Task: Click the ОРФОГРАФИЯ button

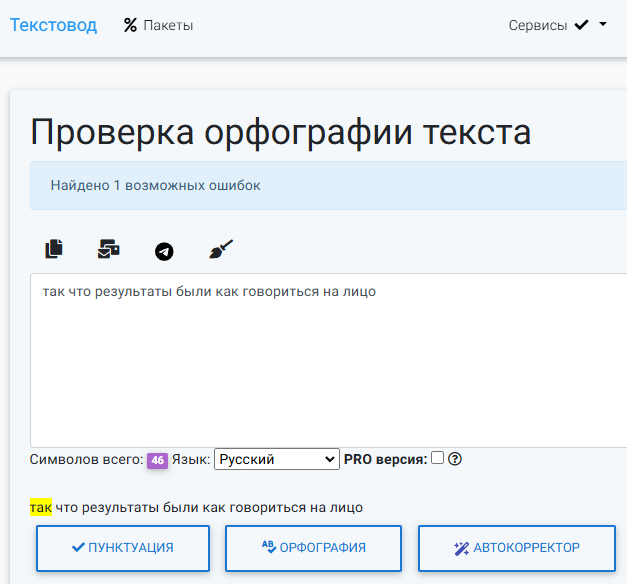Action: [x=313, y=548]
